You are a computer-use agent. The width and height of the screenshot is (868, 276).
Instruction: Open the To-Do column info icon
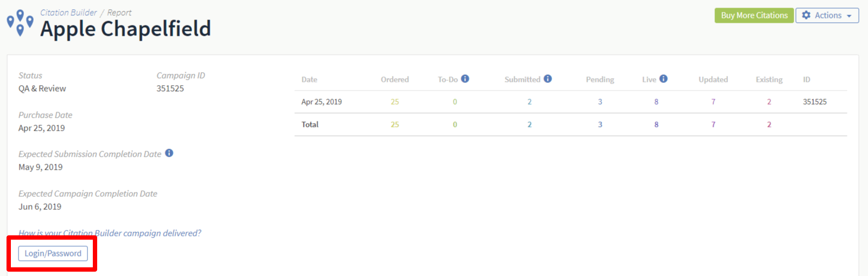pyautogui.click(x=465, y=79)
